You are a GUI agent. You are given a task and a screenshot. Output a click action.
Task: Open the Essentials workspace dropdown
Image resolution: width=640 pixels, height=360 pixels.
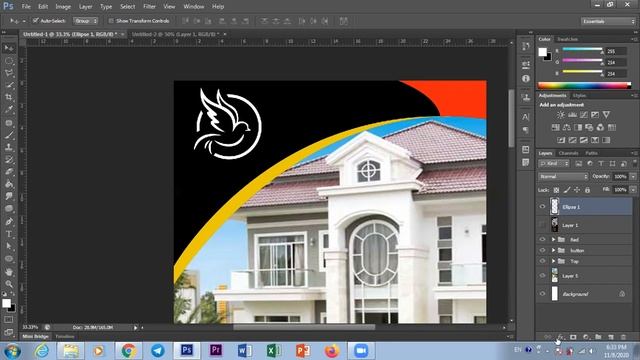point(608,21)
